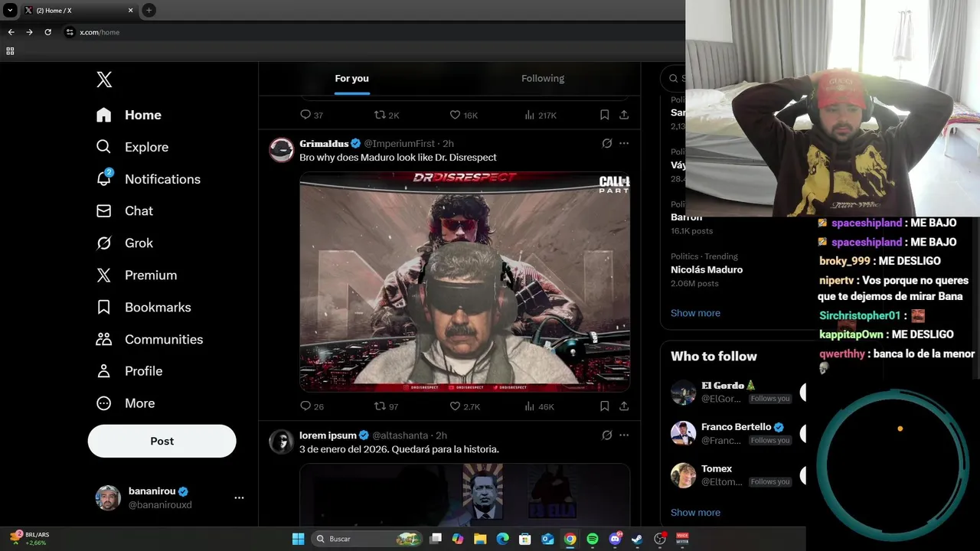Switch to the Following tab
This screenshot has width=980, height=551.
543,78
